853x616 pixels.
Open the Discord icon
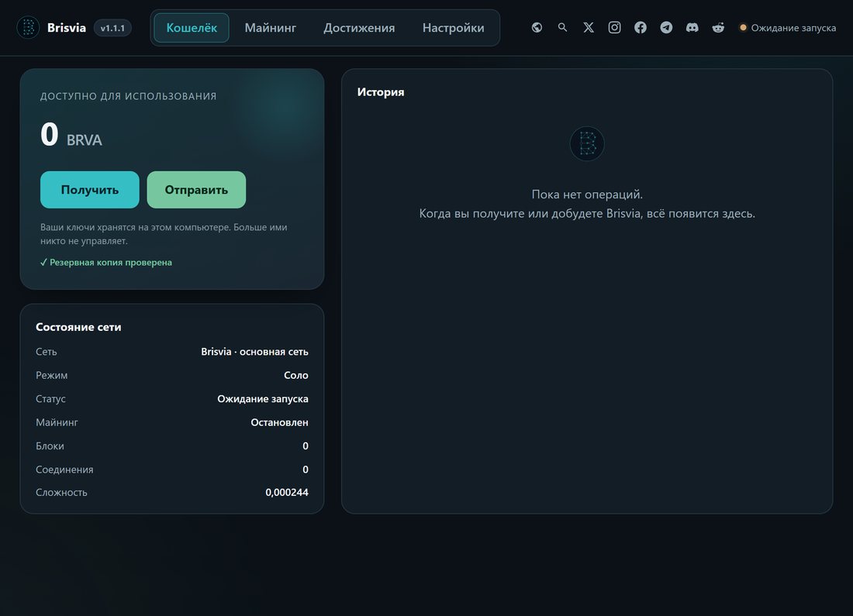click(692, 28)
